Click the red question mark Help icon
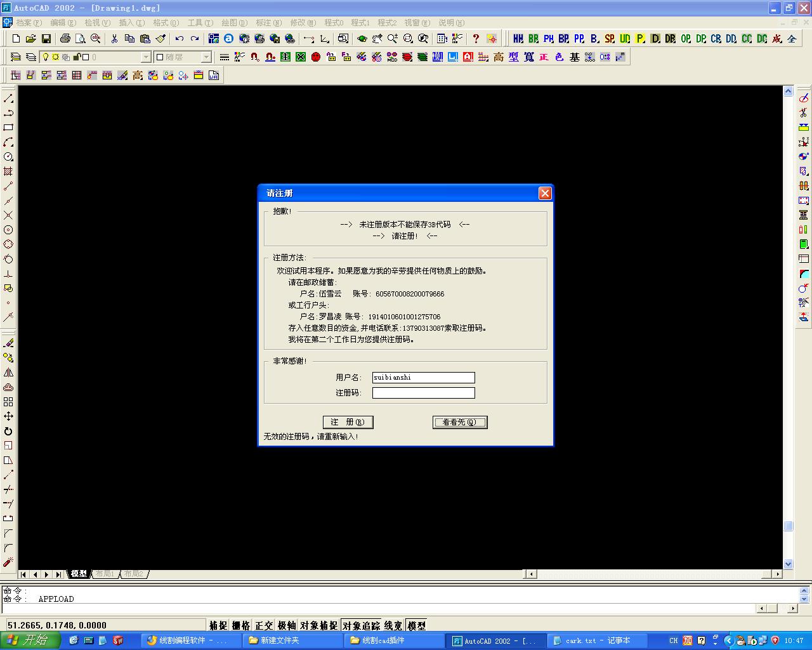The image size is (812, 650). 476,39
